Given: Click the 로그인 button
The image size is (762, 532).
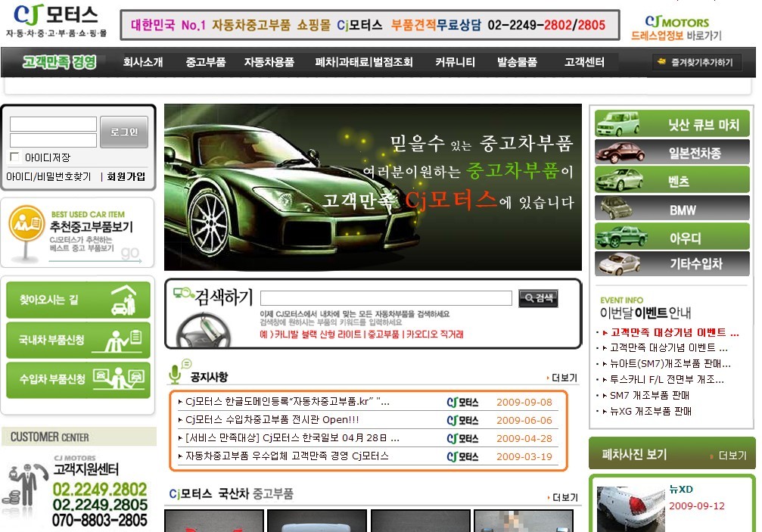Looking at the screenshot, I should 124,132.
